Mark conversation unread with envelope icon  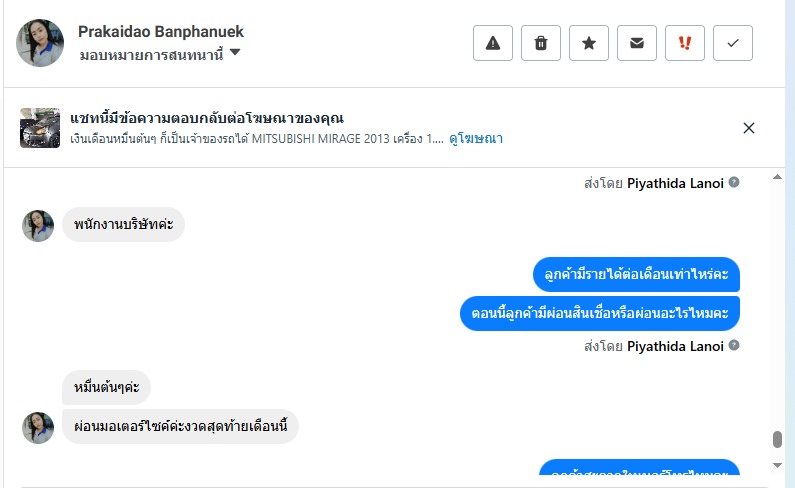(x=637, y=43)
